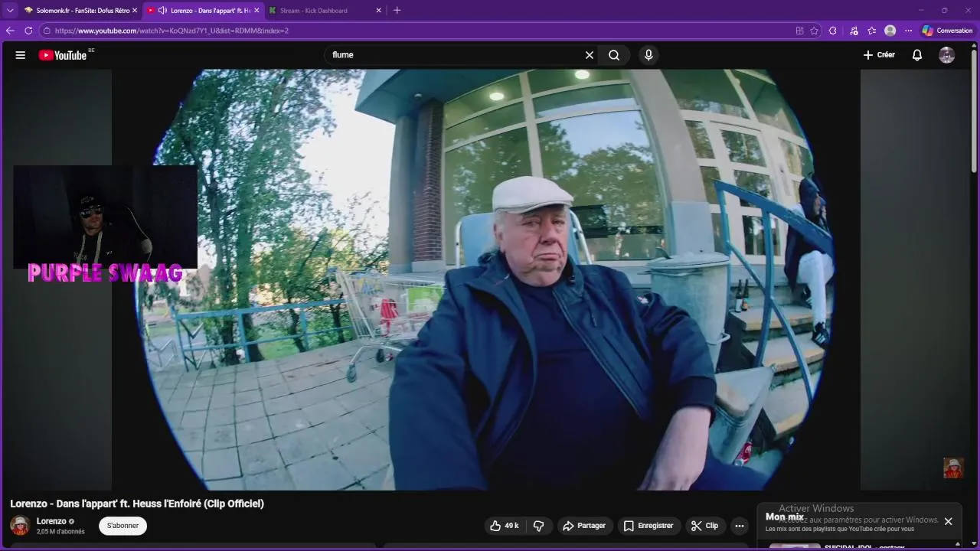Image resolution: width=980 pixels, height=551 pixels.
Task: Go to the YouTube home logo
Action: [x=63, y=55]
